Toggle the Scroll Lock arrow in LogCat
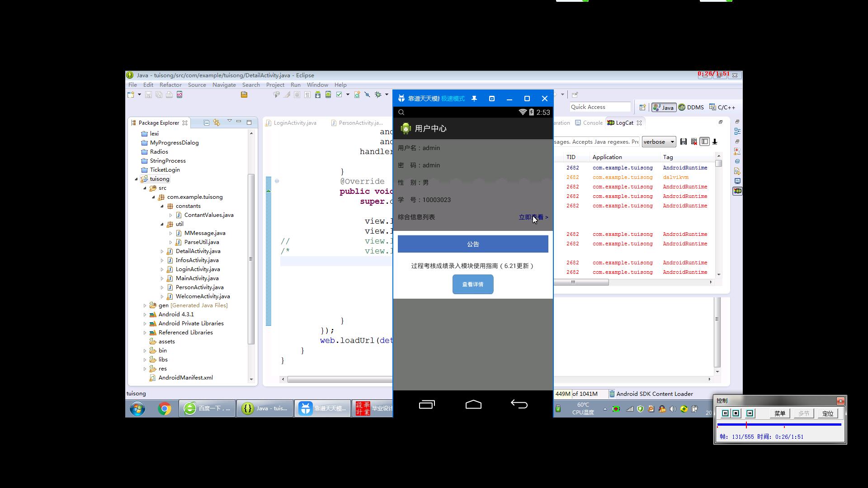This screenshot has height=488, width=868. click(x=715, y=141)
